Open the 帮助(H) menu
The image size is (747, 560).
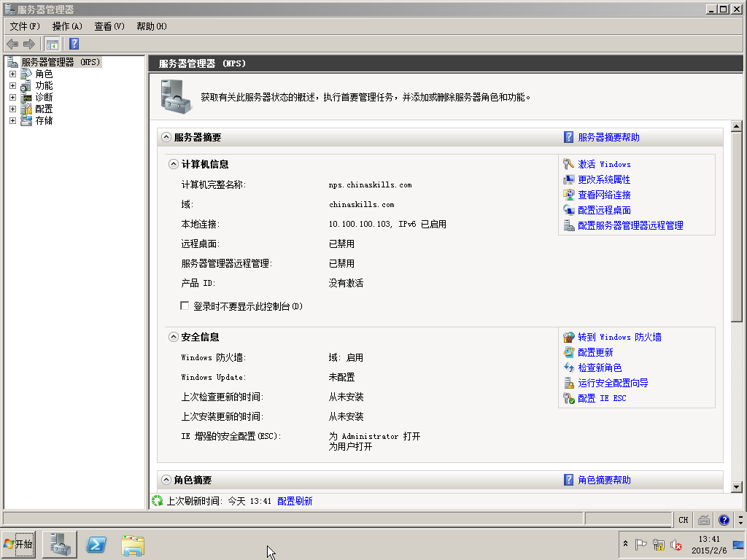point(152,26)
